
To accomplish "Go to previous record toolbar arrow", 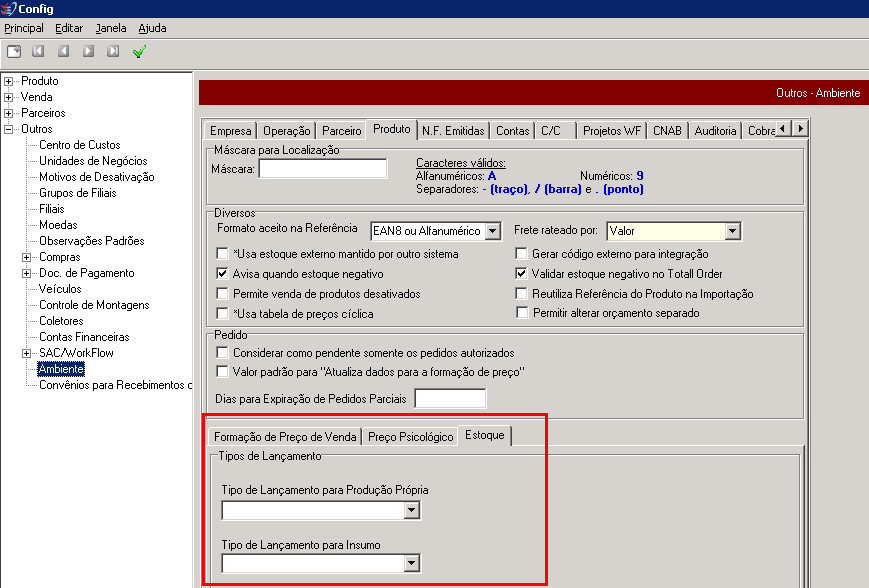I will pos(64,52).
